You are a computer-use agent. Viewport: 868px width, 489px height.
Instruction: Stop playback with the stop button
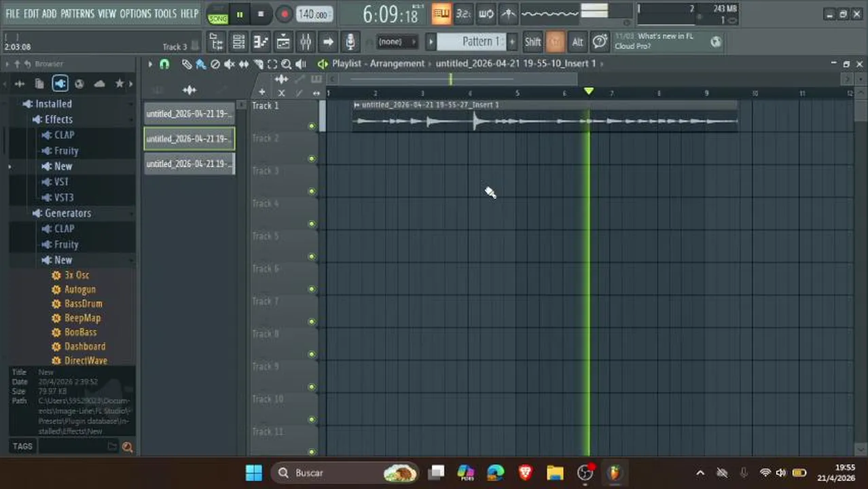(261, 14)
